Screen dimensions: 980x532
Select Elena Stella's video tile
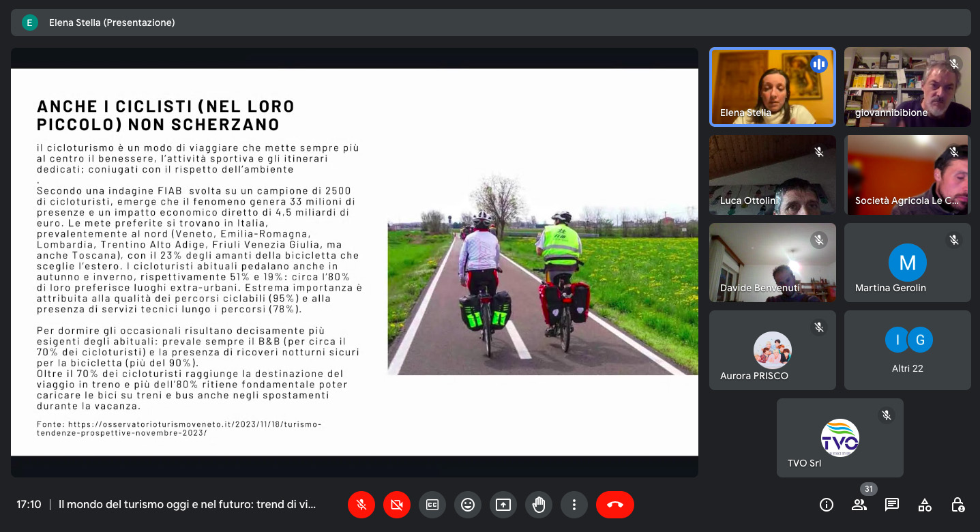coord(773,87)
